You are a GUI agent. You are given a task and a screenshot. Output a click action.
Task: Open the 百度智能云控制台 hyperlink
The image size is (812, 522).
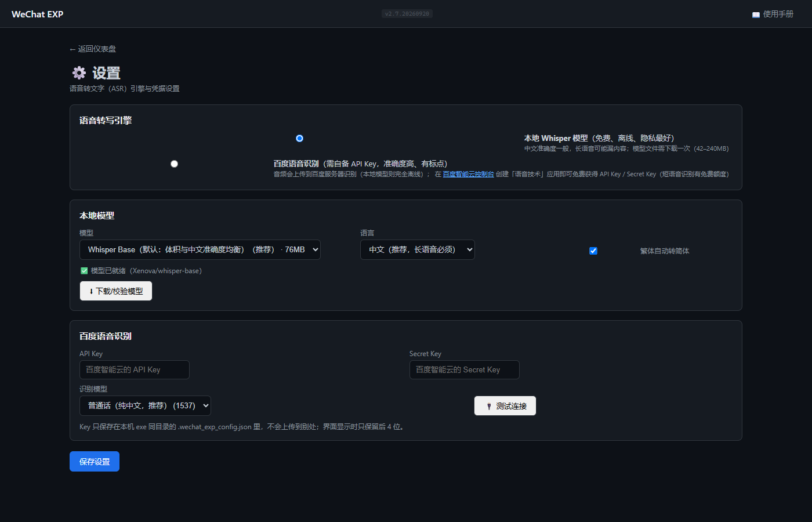point(469,174)
